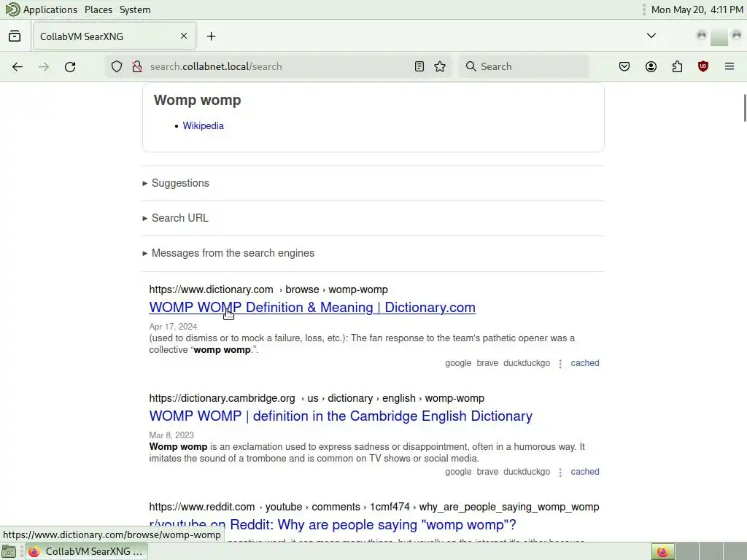Select the CollabVM SearXNG tab
The width and height of the screenshot is (747, 560).
coord(115,36)
